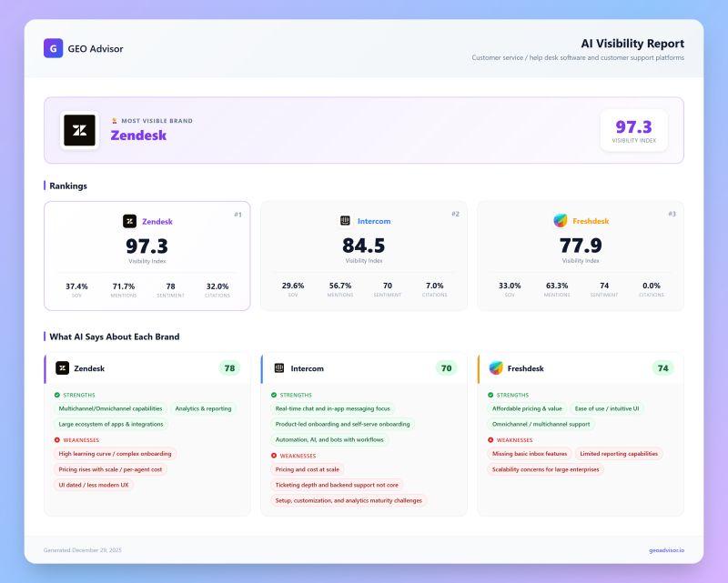Click red x icon by Zendesk Weaknesses
The height and width of the screenshot is (583, 728).
57,440
